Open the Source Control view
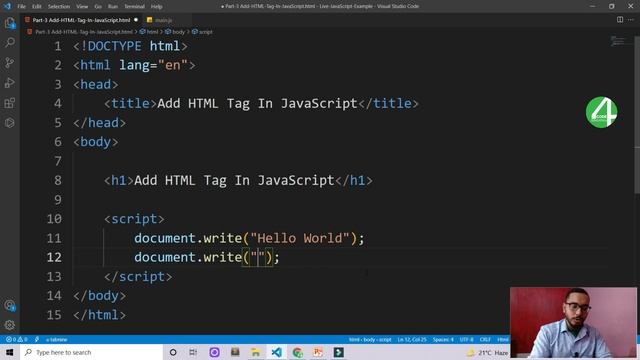The width and height of the screenshot is (640, 360). (10, 62)
